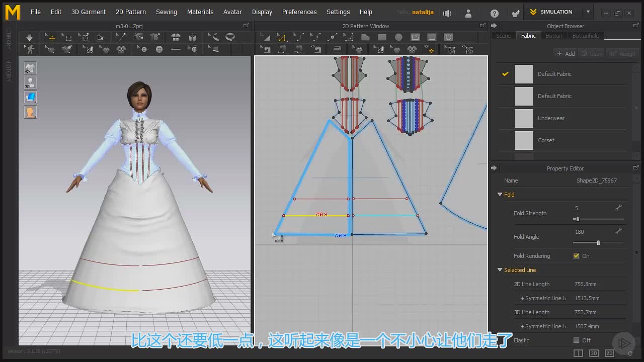Enable the Elastic checkbox
The width and height of the screenshot is (644, 362).
(576, 340)
